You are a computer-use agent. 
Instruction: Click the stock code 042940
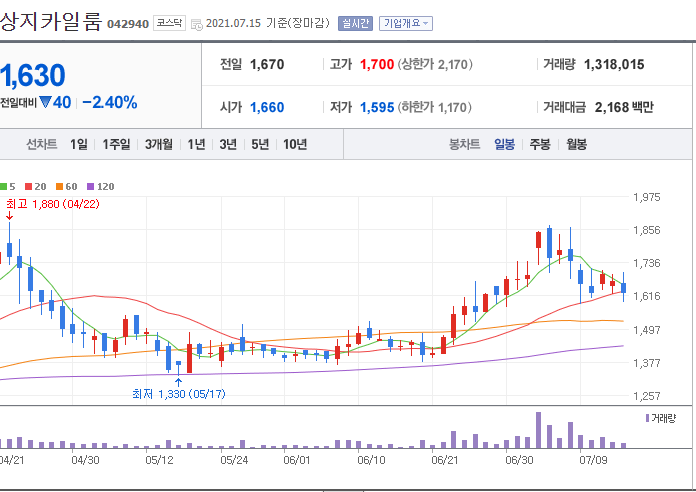[128, 24]
